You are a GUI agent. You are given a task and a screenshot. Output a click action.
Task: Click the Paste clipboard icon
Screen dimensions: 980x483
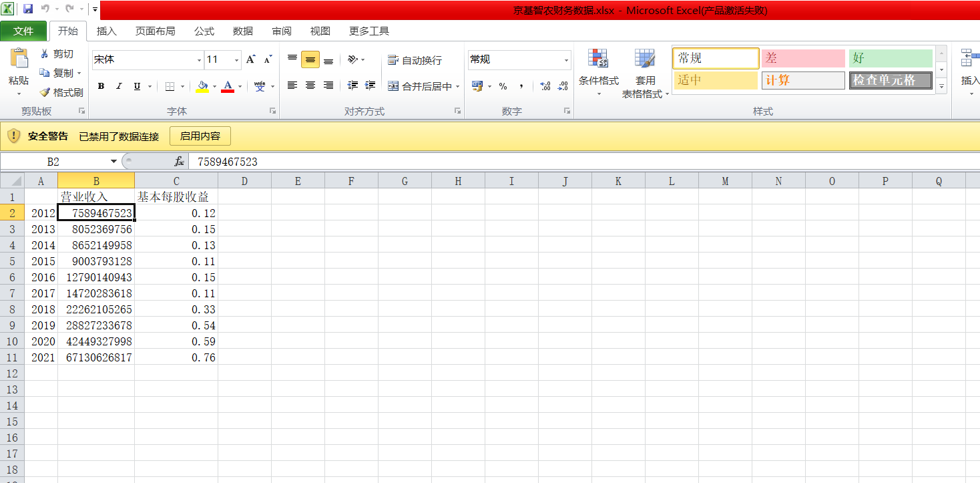point(19,59)
